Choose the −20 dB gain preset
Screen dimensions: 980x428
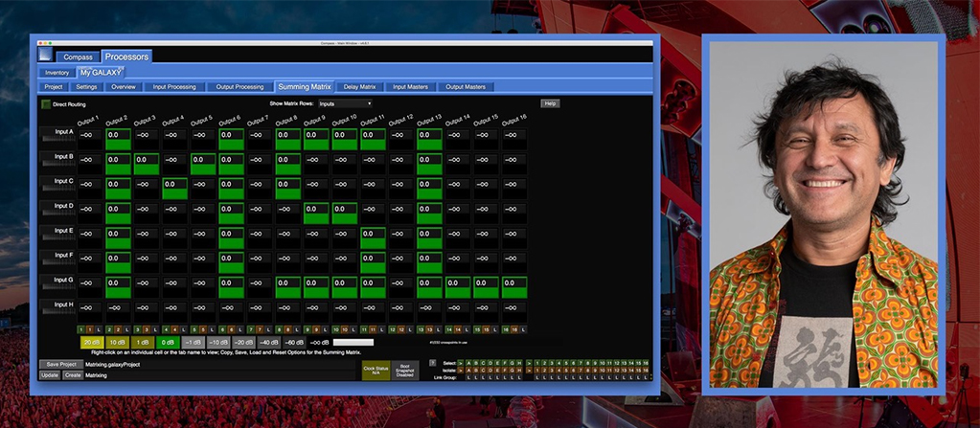click(x=244, y=342)
